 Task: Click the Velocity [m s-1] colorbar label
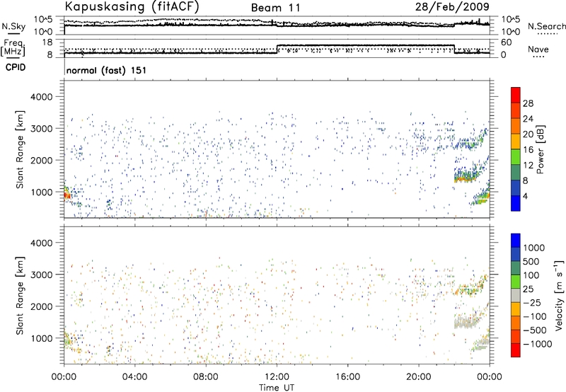point(558,295)
